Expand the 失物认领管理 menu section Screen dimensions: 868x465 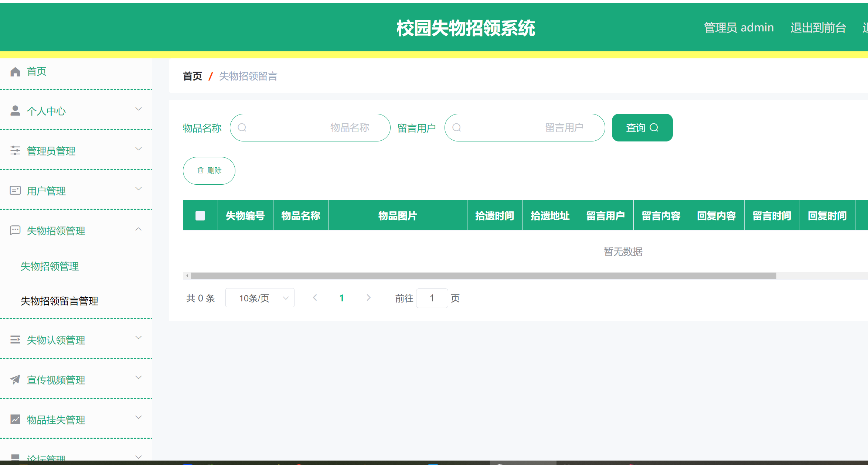[x=139, y=337]
